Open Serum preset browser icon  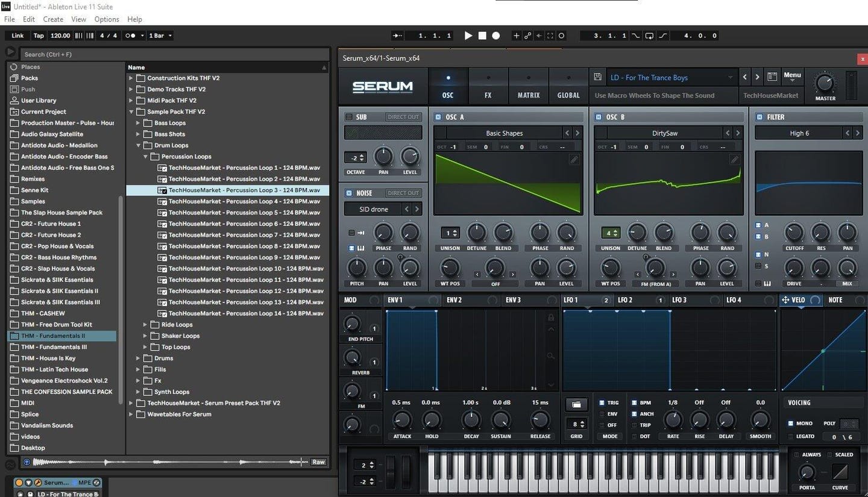[772, 77]
